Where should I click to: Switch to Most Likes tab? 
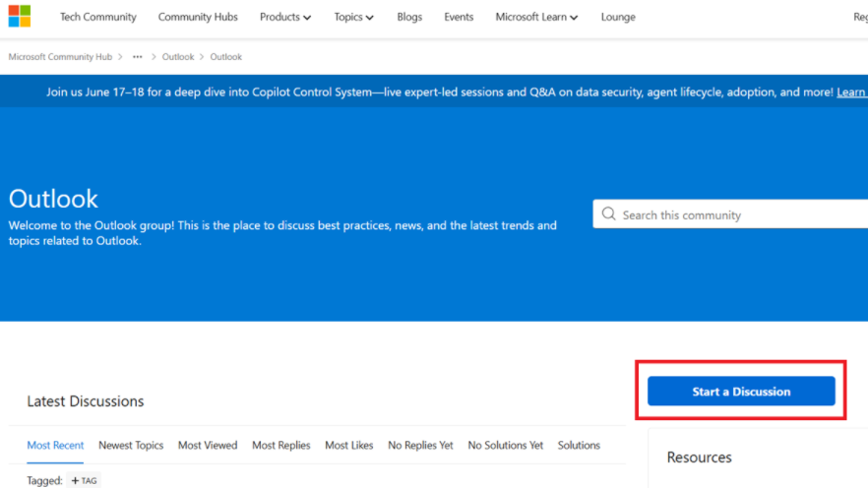(348, 446)
